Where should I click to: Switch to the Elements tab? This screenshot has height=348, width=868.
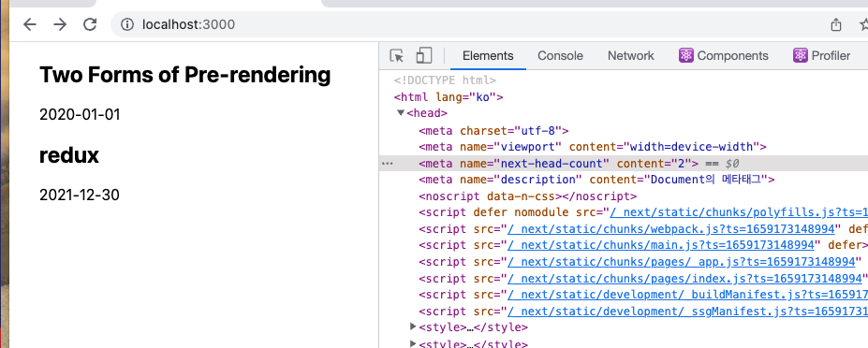488,56
